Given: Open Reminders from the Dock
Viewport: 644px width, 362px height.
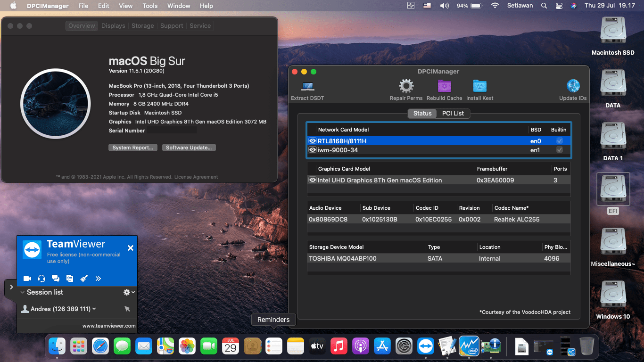Looking at the screenshot, I should click(274, 347).
